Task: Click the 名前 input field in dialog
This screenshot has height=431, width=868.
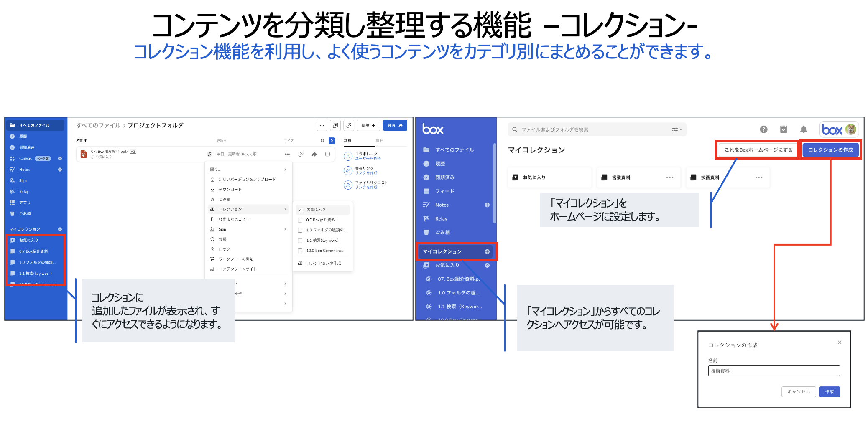Action: [774, 371]
